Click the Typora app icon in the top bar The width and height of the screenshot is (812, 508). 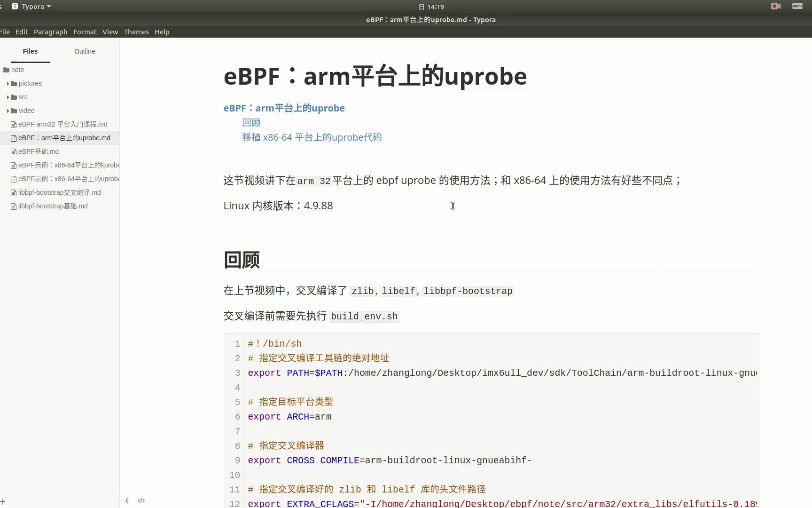(15, 6)
